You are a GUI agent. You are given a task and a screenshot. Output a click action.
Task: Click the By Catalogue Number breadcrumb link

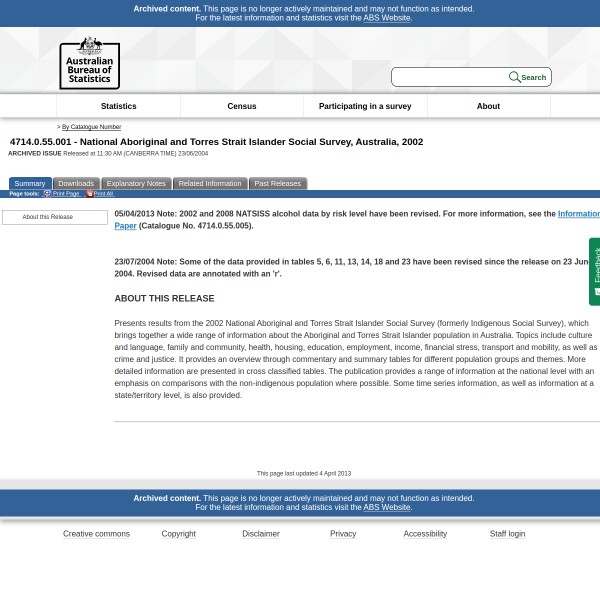point(91,127)
